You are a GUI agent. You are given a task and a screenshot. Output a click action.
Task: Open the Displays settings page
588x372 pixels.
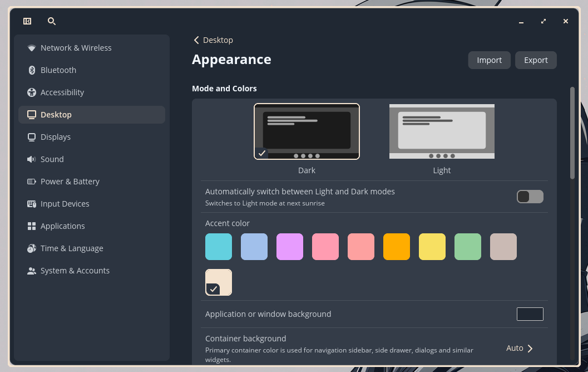tap(56, 137)
